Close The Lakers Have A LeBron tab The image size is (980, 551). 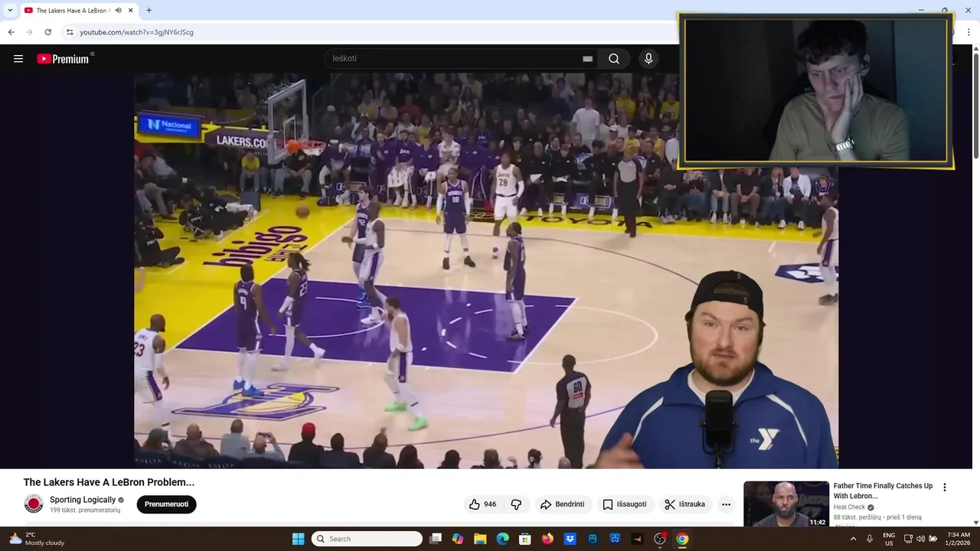click(x=131, y=11)
